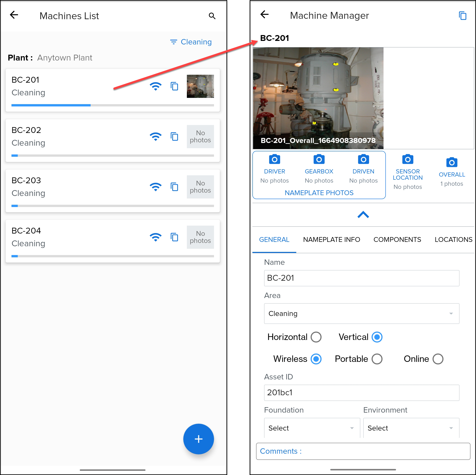The height and width of the screenshot is (475, 476).
Task: Click wireless icon on BC-201 card
Action: (156, 86)
